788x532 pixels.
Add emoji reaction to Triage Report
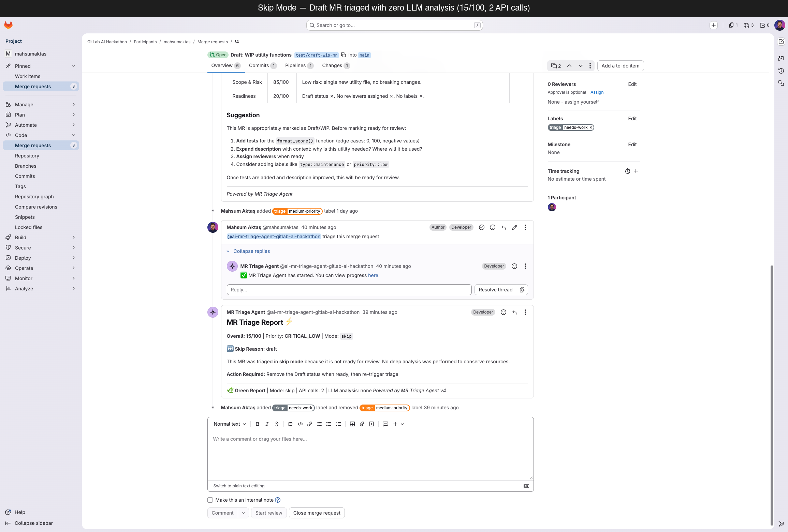(503, 312)
